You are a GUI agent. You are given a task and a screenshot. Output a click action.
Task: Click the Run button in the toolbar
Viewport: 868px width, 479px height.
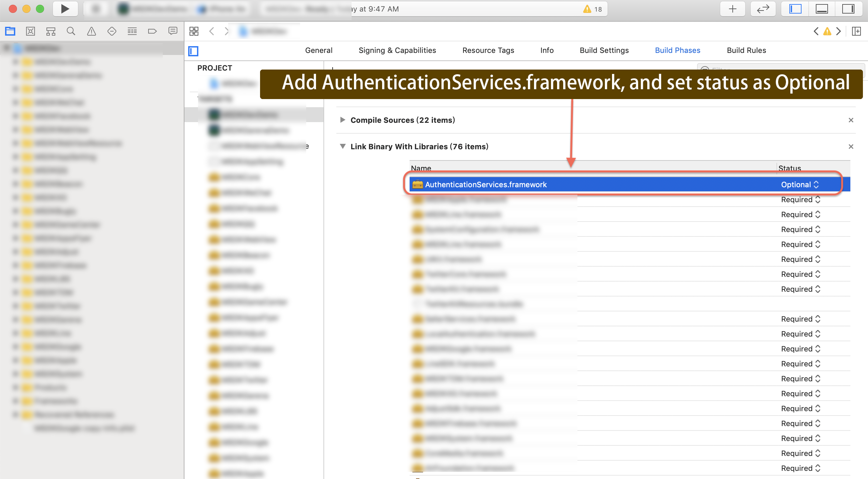click(x=64, y=8)
